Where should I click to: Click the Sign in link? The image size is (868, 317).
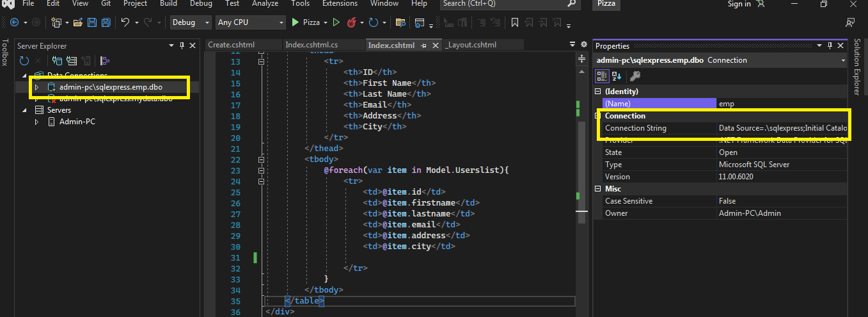coord(739,4)
